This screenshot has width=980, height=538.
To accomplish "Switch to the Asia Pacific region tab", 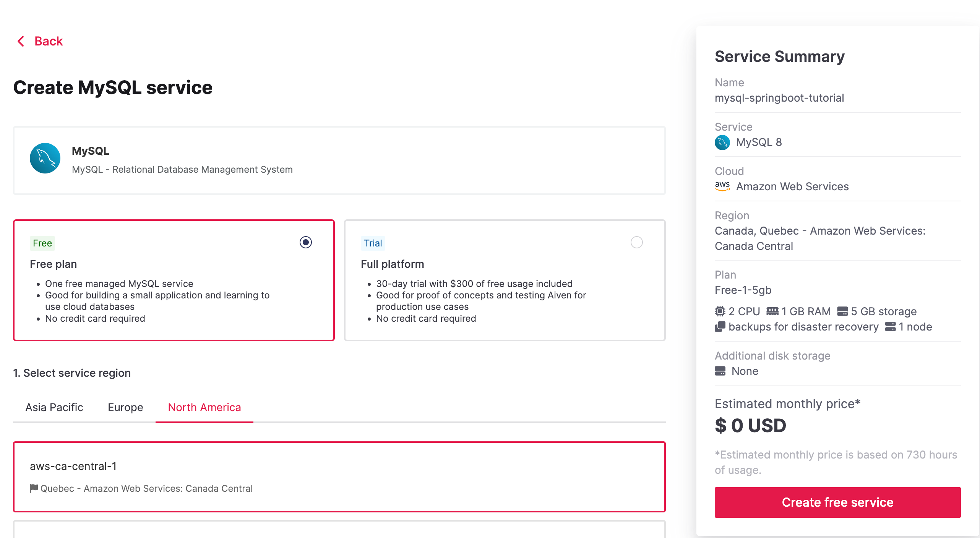I will [54, 407].
